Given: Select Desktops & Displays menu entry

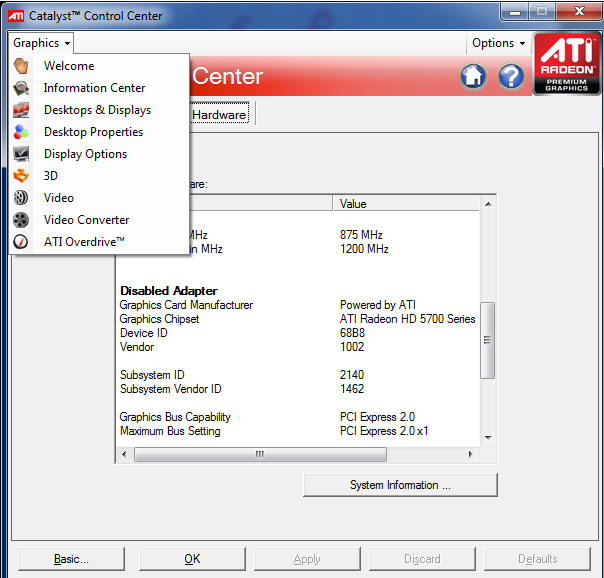Looking at the screenshot, I should pos(97,110).
